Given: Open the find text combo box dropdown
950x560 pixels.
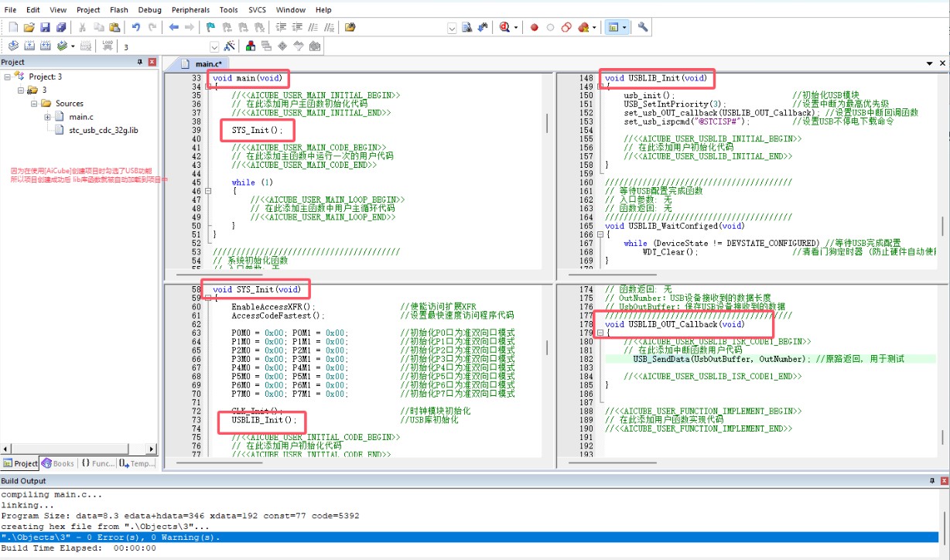Looking at the screenshot, I should [x=452, y=27].
